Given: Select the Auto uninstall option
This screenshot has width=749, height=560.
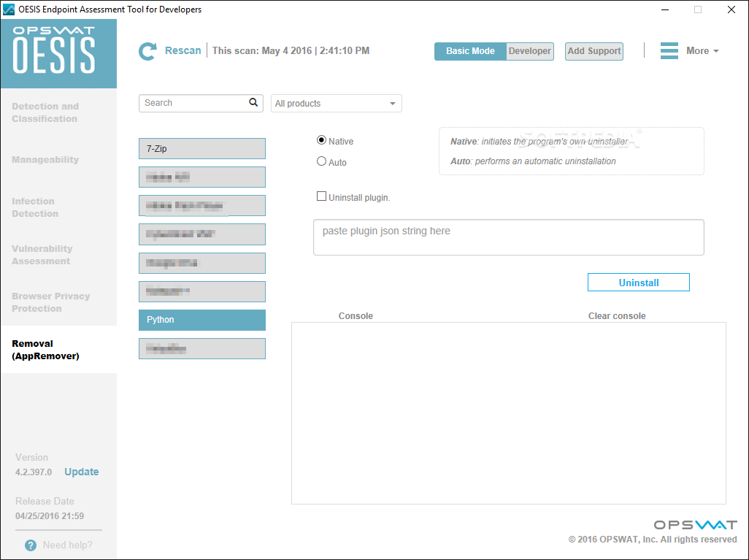Looking at the screenshot, I should [x=321, y=161].
